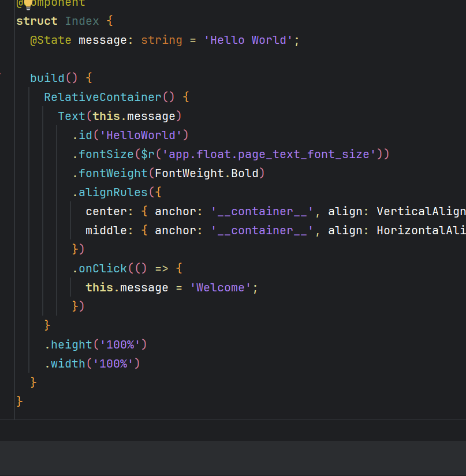The image size is (466, 476).
Task: Click the 'Hello World' string literal
Action: pyautogui.click(x=248, y=40)
